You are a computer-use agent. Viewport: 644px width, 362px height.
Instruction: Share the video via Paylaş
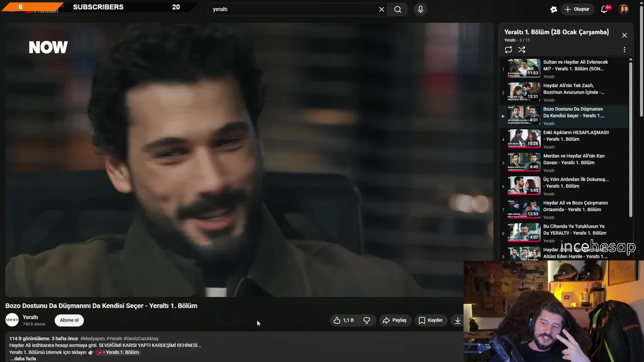394,320
